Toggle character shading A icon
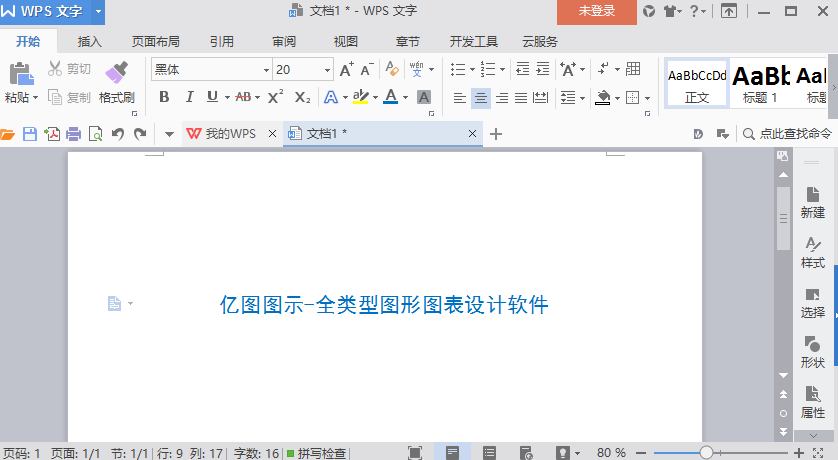The width and height of the screenshot is (838, 460). coord(424,97)
